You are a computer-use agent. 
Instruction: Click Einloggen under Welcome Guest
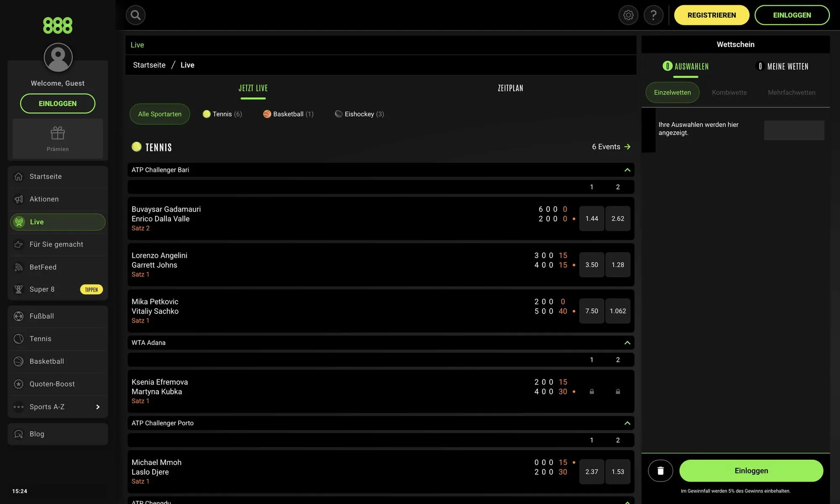[x=58, y=103]
